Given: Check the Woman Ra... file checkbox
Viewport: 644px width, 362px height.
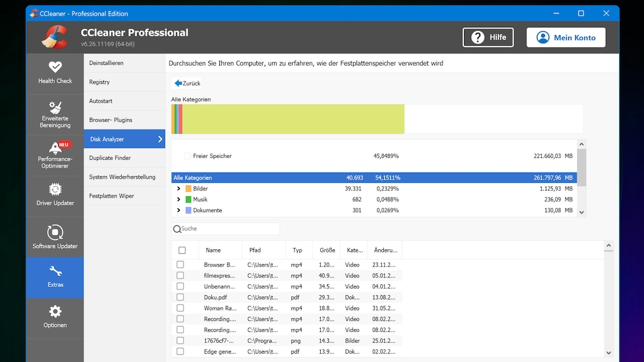Looking at the screenshot, I should (x=180, y=308).
